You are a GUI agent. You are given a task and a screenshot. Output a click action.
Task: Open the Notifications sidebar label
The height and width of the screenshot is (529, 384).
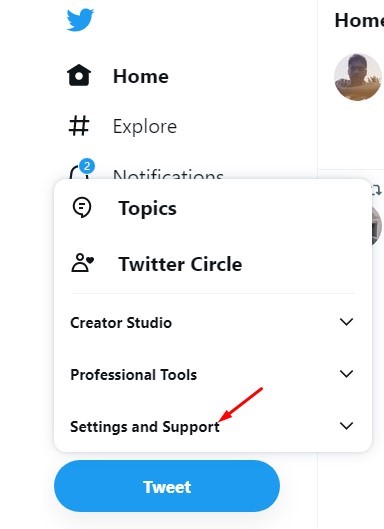pyautogui.click(x=168, y=174)
